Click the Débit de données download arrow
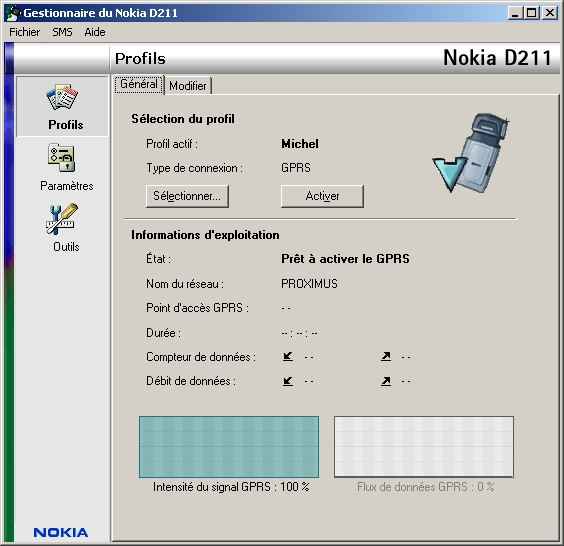The width and height of the screenshot is (564, 546). pos(288,381)
